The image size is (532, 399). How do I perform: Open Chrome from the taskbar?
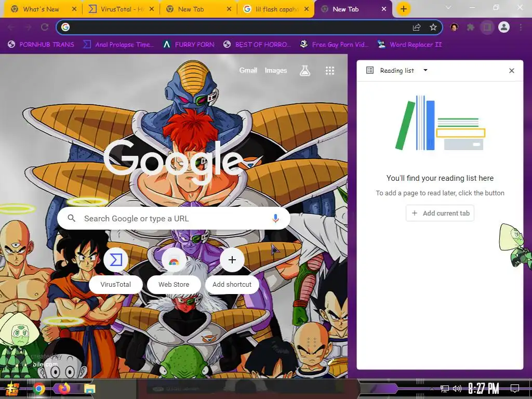click(38, 389)
